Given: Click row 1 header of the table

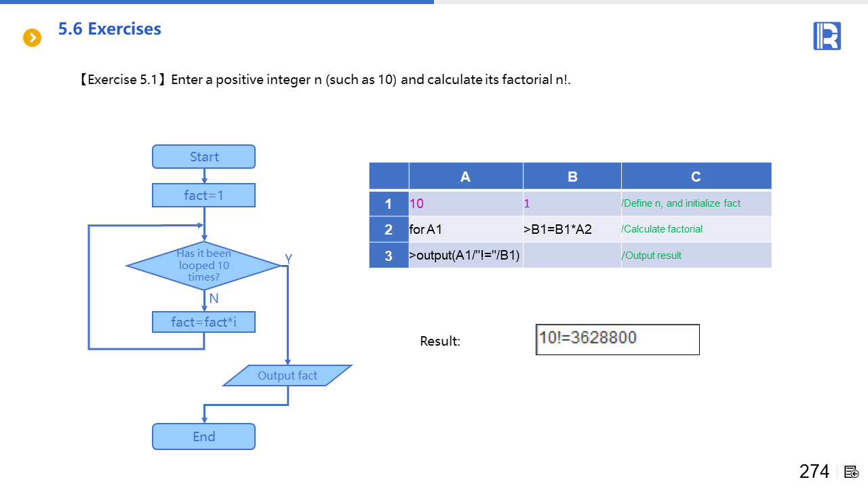Looking at the screenshot, I should pos(389,203).
